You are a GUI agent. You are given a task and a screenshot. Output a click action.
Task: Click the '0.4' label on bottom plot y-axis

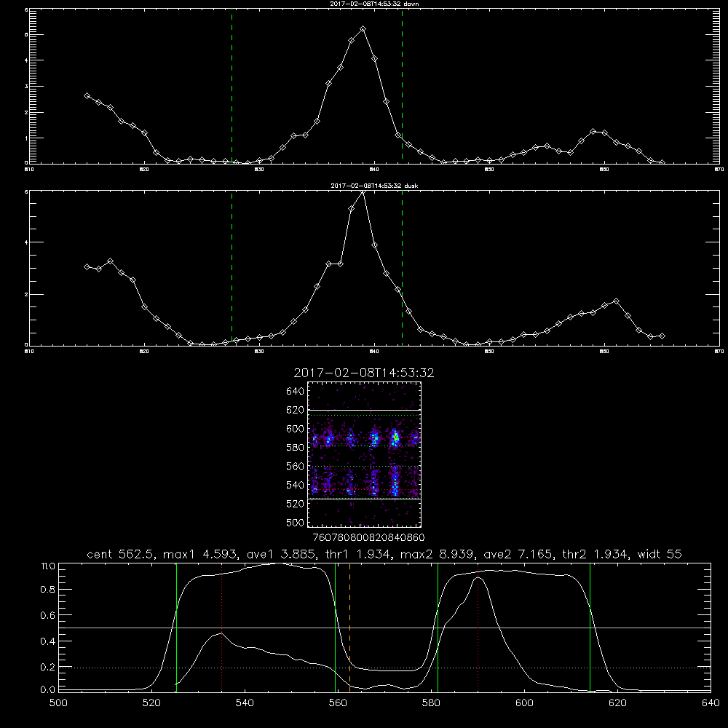point(48,641)
